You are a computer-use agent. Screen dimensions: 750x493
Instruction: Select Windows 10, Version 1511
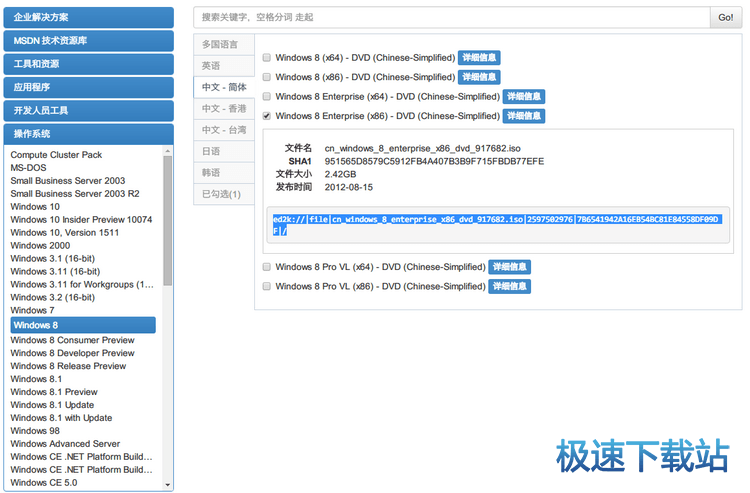[65, 232]
